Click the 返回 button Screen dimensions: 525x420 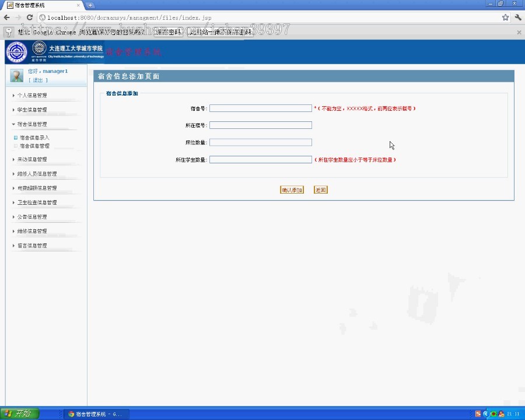(x=320, y=190)
